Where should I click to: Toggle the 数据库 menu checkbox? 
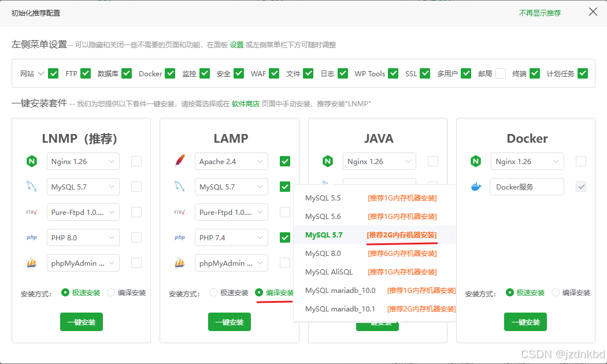[x=127, y=73]
